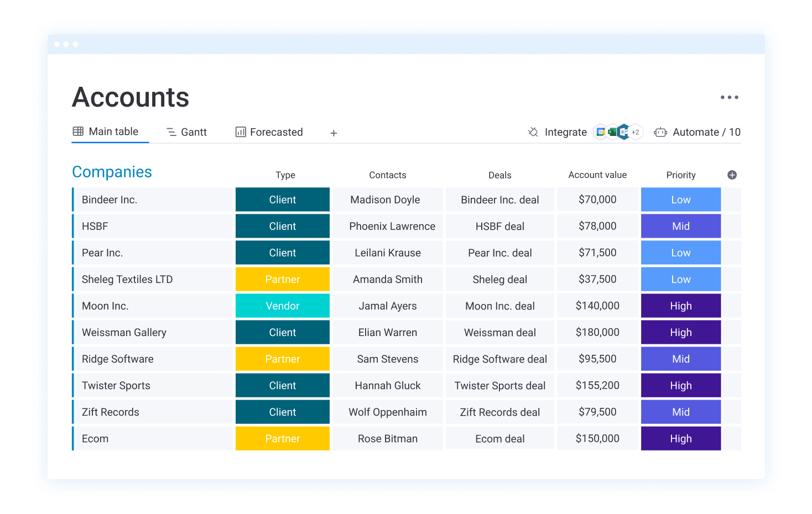Open contact Wolf Oppenhaim

pos(388,412)
